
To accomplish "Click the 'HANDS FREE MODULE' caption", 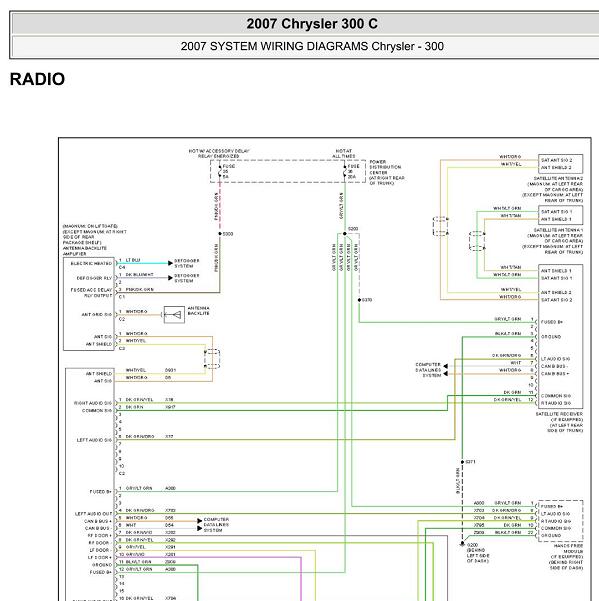I will point(568,548).
